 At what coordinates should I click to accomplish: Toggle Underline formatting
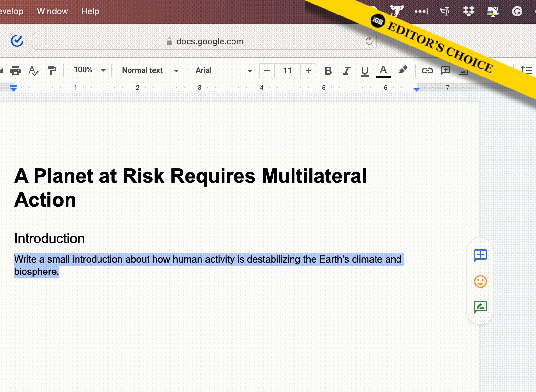click(365, 70)
